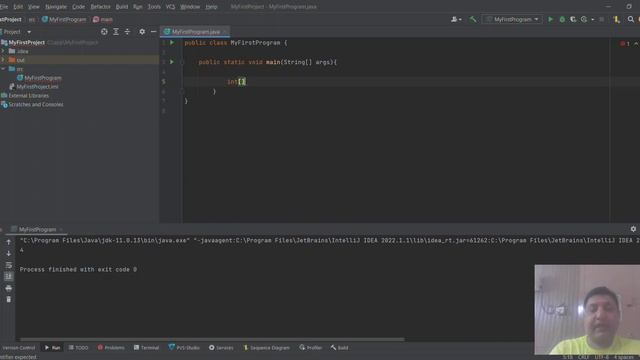The width and height of the screenshot is (640, 360).
Task: Open the VCS menu
Action: 170,7
